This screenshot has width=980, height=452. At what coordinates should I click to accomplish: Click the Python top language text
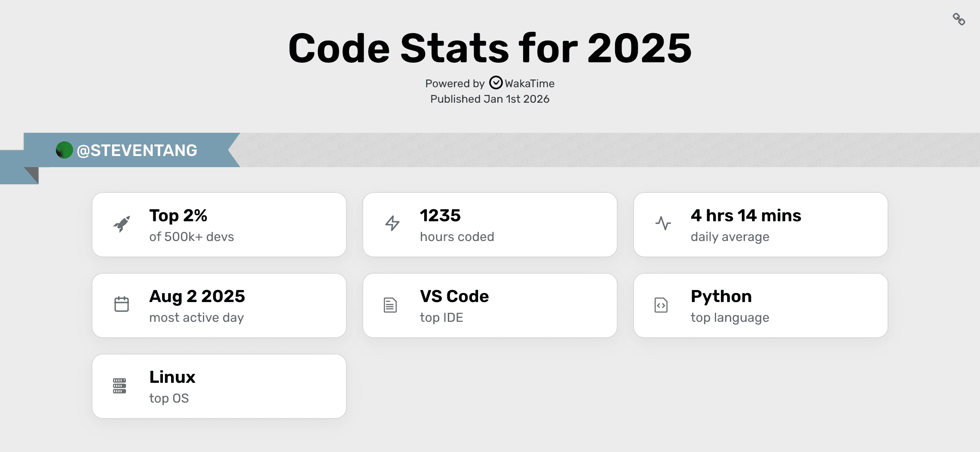tap(721, 296)
